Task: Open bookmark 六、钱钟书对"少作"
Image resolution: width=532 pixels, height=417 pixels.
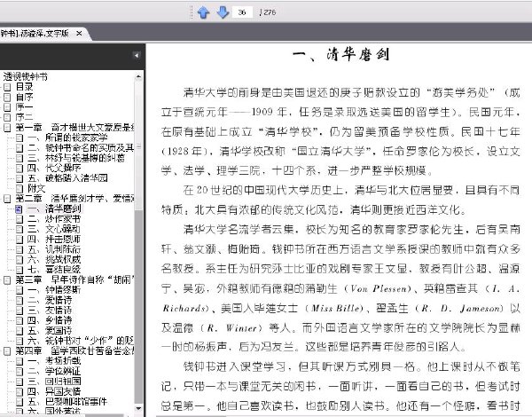Action: tap(81, 341)
